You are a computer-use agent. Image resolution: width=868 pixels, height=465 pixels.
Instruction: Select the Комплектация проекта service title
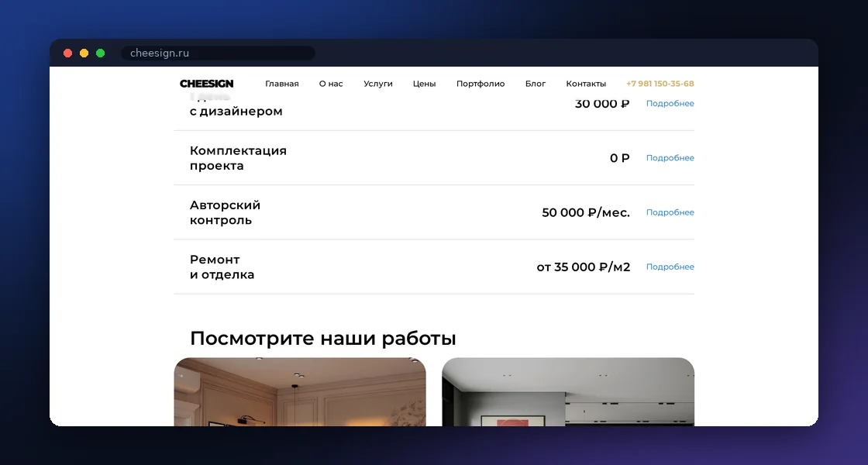238,158
